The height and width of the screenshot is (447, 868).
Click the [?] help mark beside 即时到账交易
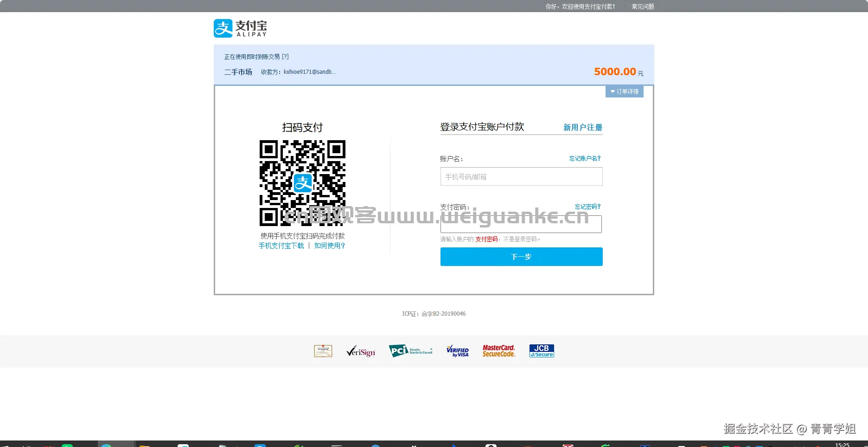click(x=285, y=57)
